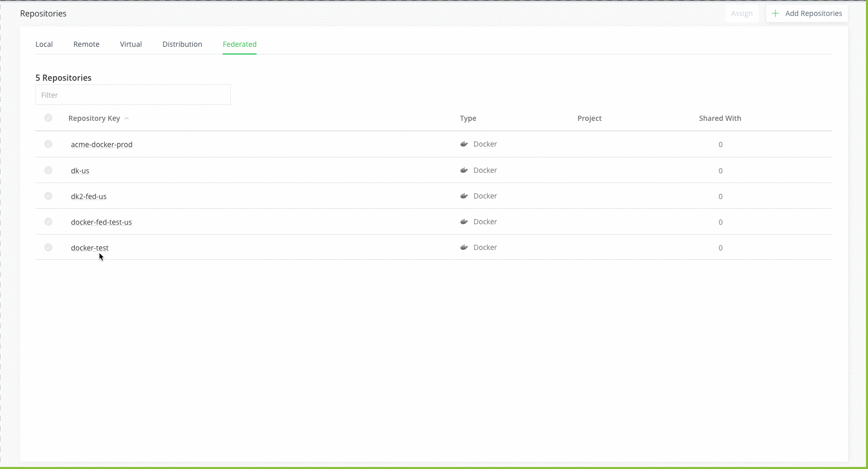The width and height of the screenshot is (868, 469).
Task: Open the dk2-fed-us repository
Action: coord(88,196)
